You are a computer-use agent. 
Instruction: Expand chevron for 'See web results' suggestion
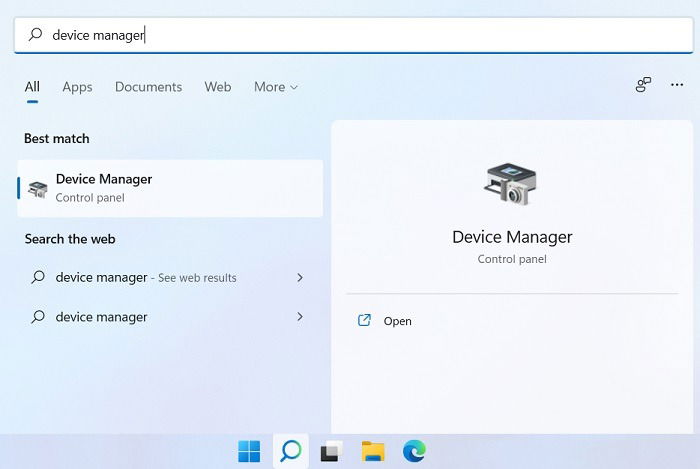tap(300, 278)
